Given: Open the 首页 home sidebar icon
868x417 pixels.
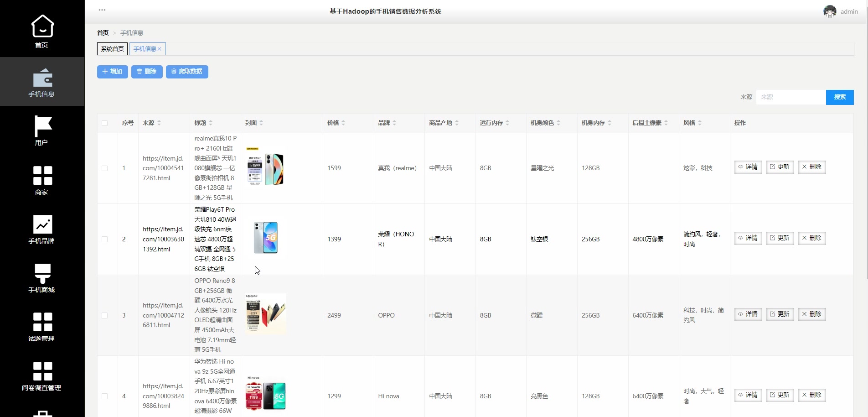Looking at the screenshot, I should pyautogui.click(x=42, y=26).
